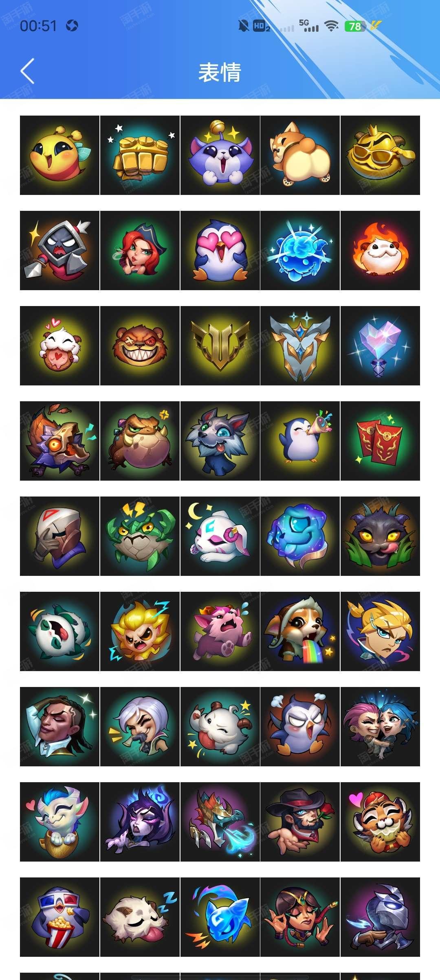Select the cowboy with rose emote
Viewport: 440px width, 980px height.
tap(300, 822)
